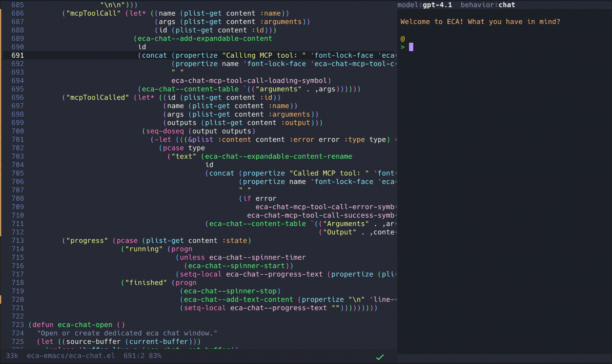Click eca-chat-mcp-tool-call-error-symb on line 709
612x364 pixels.
pyautogui.click(x=325, y=207)
